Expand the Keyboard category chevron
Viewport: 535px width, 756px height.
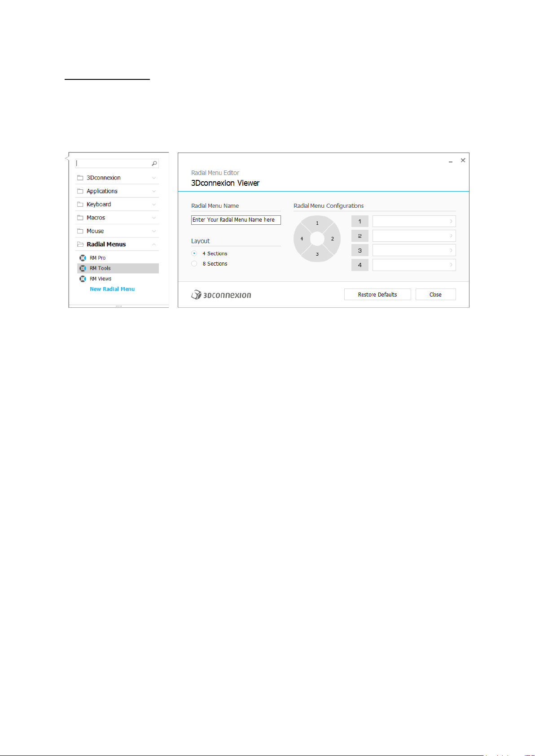click(x=154, y=205)
